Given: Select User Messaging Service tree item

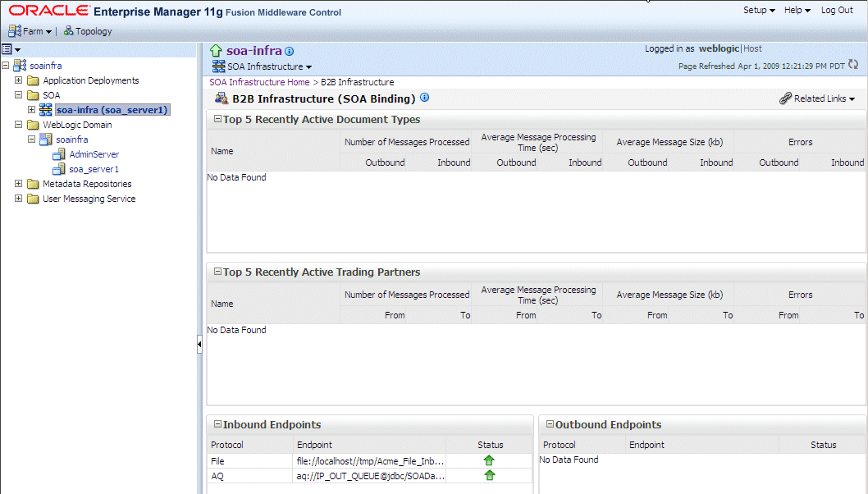Looking at the screenshot, I should tap(89, 199).
